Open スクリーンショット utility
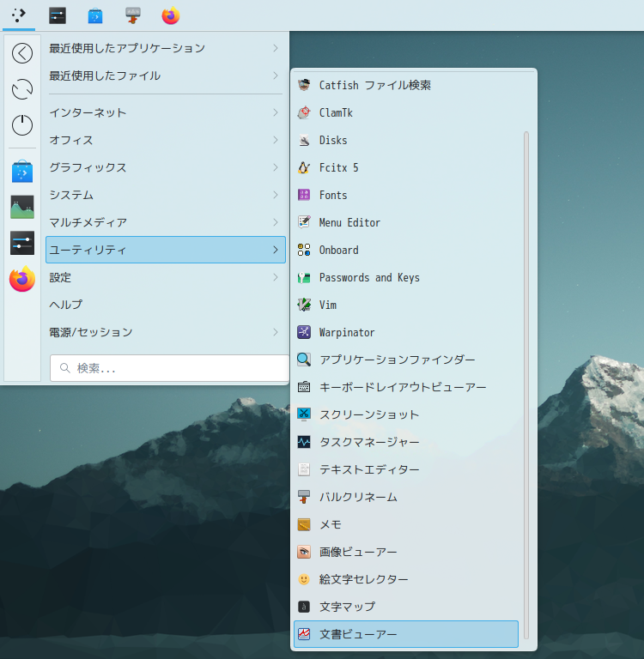Viewport: 644px width, 659px height. [368, 414]
